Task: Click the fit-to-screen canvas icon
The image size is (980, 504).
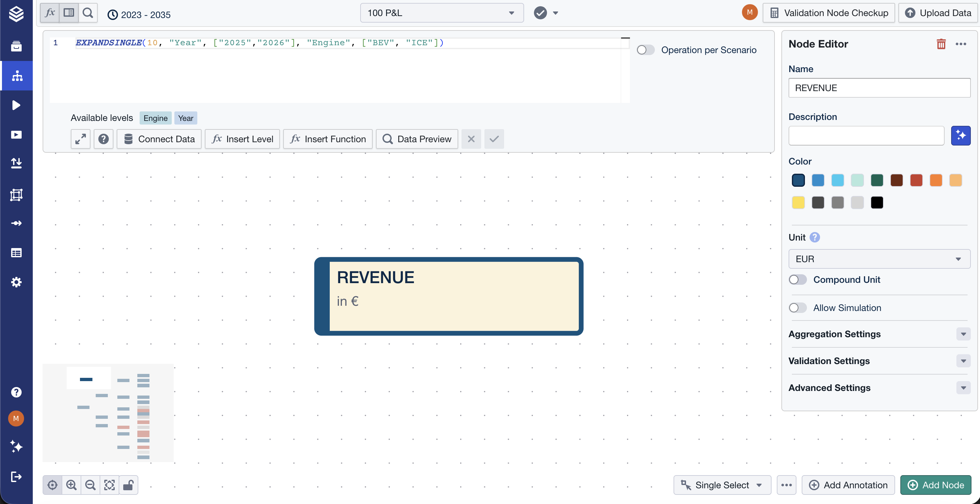Action: tap(109, 485)
